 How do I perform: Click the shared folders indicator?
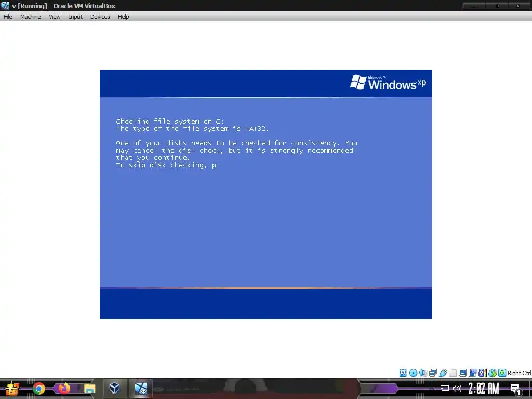[x=453, y=373]
